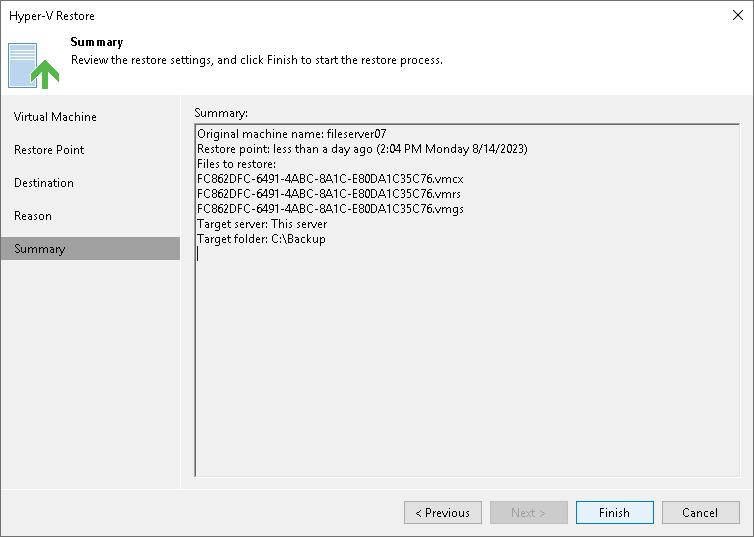Image resolution: width=754 pixels, height=537 pixels.
Task: Select the .vmrs file name line
Action: coord(329,194)
